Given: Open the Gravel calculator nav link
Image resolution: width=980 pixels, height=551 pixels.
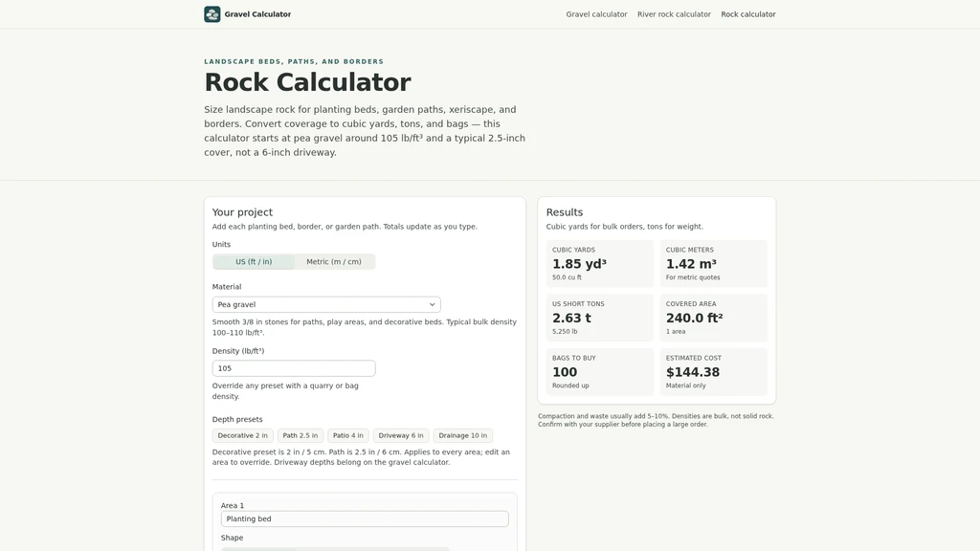Looking at the screenshot, I should 596,14.
